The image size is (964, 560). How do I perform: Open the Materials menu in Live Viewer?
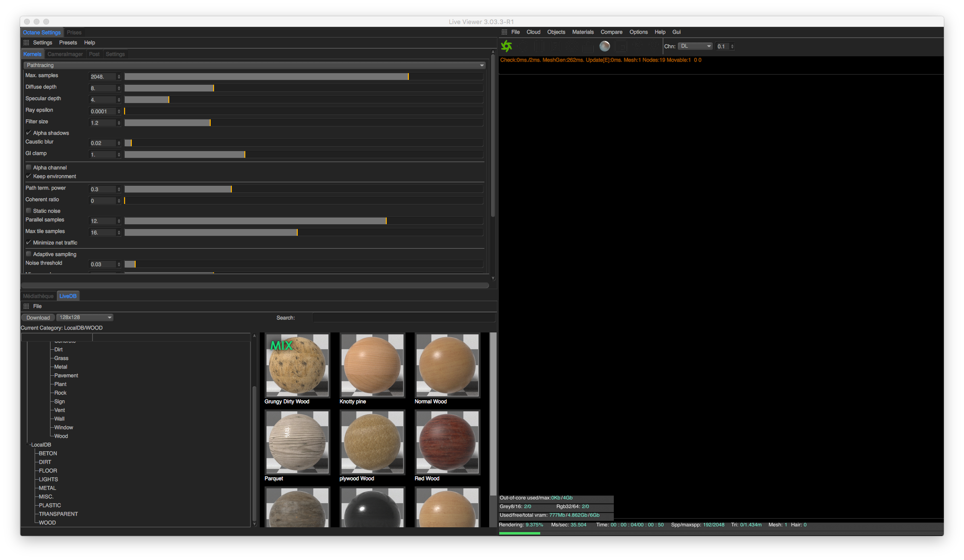(583, 32)
